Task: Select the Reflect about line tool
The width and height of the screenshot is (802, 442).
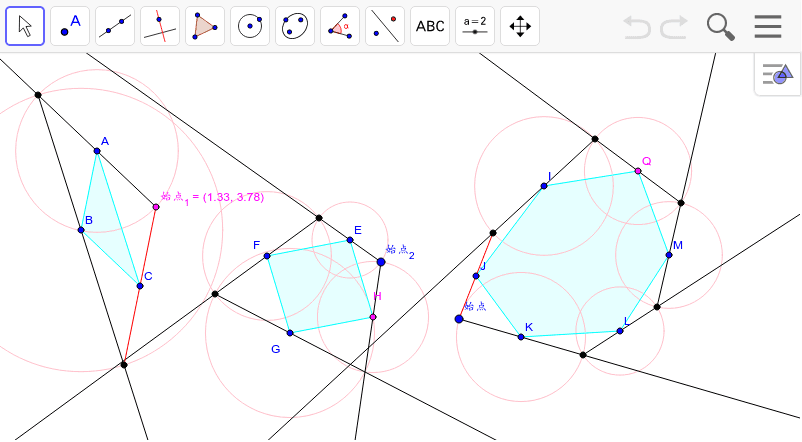Action: click(385, 26)
